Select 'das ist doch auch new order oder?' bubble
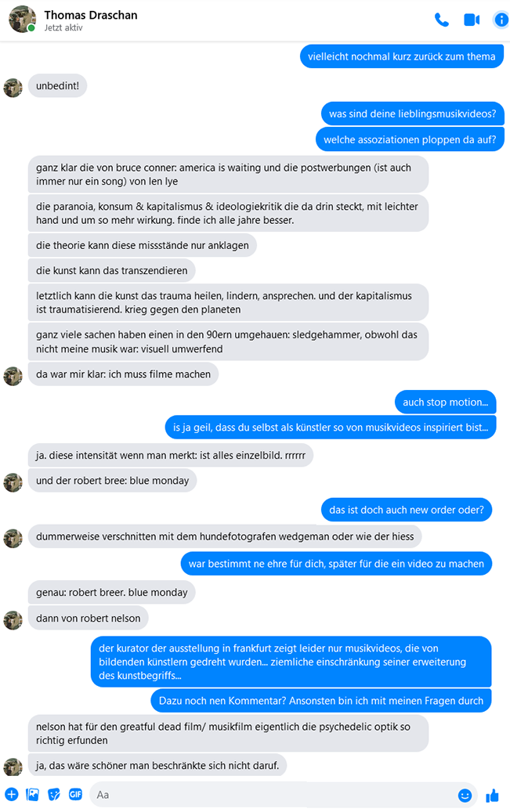 (x=407, y=510)
